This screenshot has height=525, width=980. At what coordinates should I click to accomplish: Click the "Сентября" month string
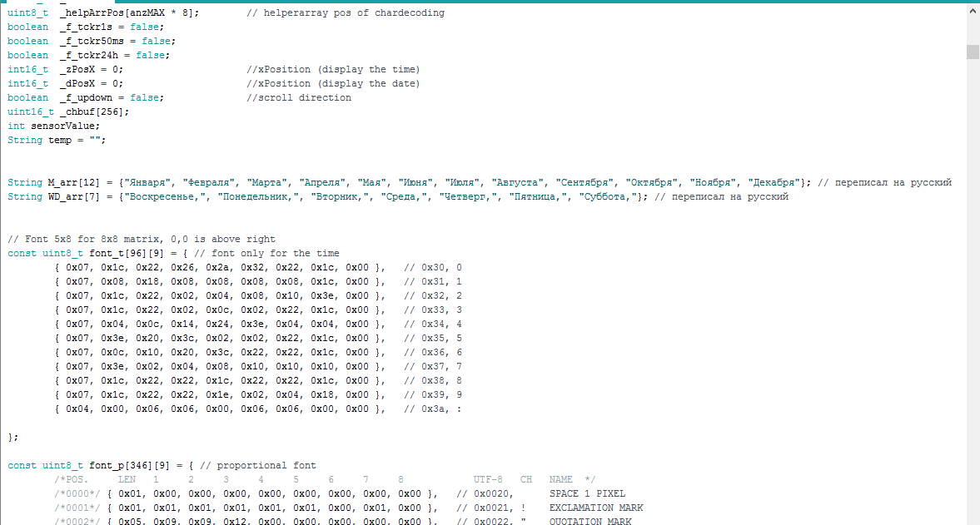coord(585,183)
